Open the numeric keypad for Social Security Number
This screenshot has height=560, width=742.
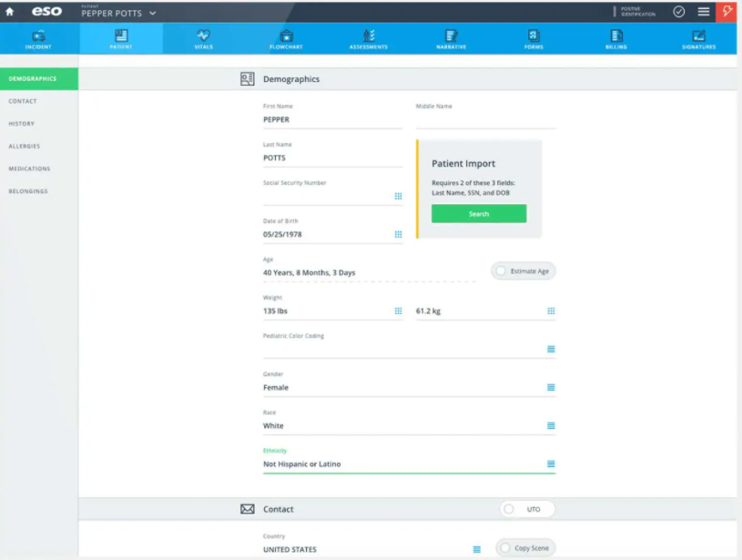pyautogui.click(x=398, y=196)
